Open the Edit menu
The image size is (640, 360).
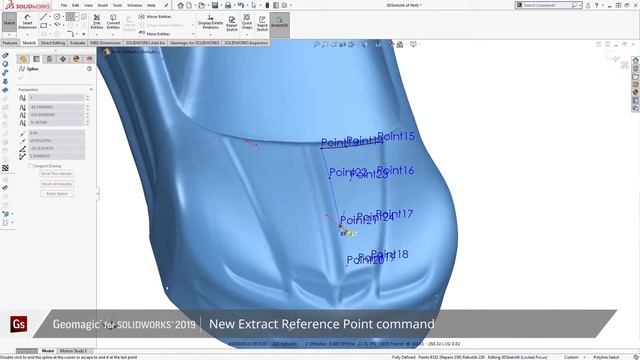point(76,5)
